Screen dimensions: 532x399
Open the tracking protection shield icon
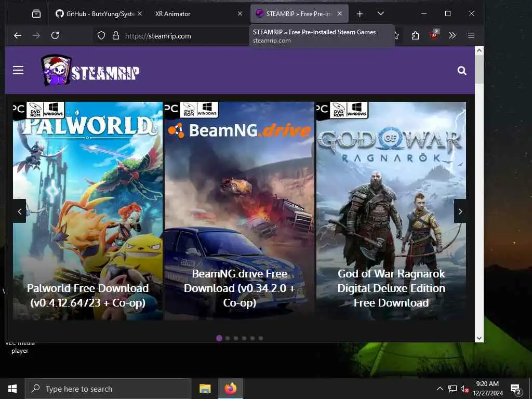pos(101,36)
